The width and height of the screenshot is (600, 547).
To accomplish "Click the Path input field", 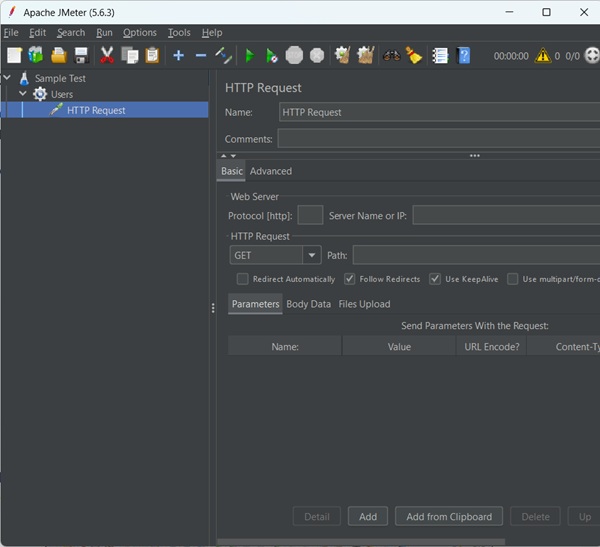I will click(x=476, y=255).
